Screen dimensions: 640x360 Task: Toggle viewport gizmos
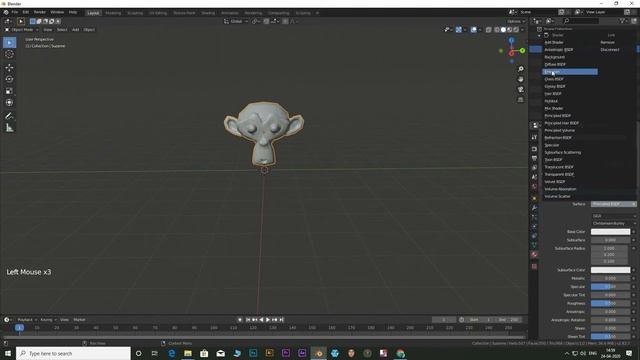459,30
